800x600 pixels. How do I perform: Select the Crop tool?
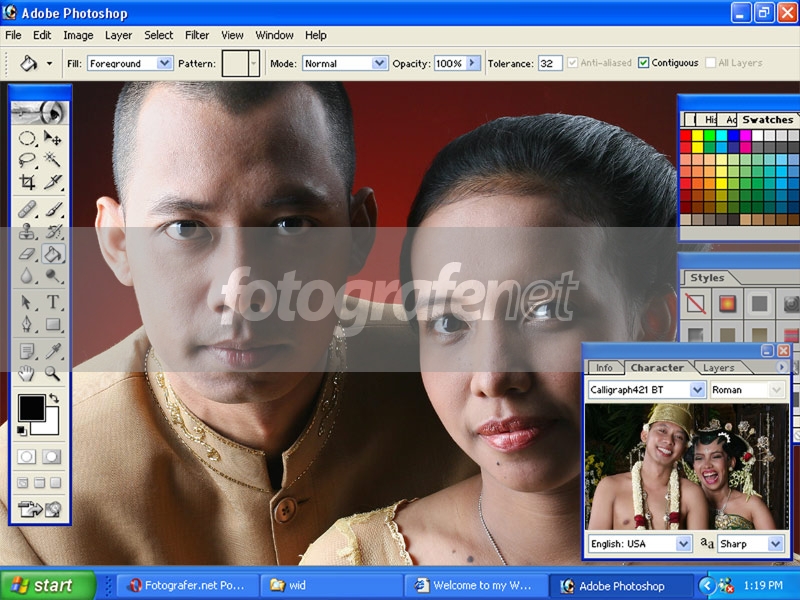click(27, 182)
